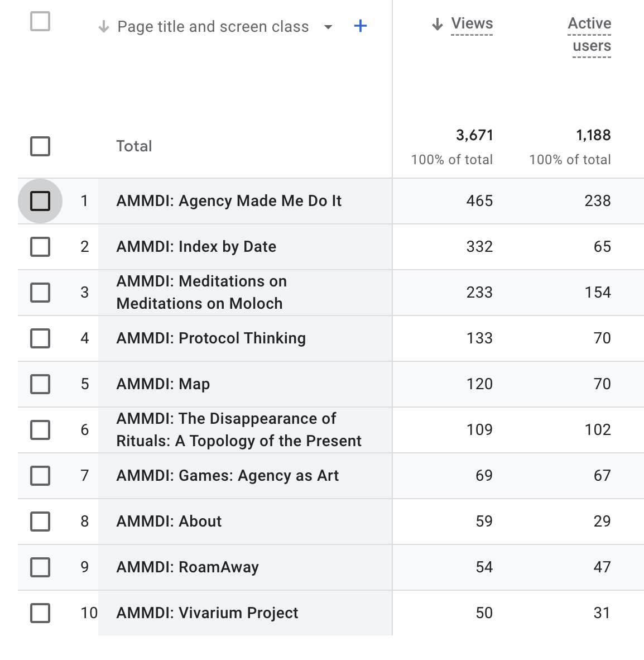Click the sort arrow beside Views
644x660 pixels.
pos(438,24)
